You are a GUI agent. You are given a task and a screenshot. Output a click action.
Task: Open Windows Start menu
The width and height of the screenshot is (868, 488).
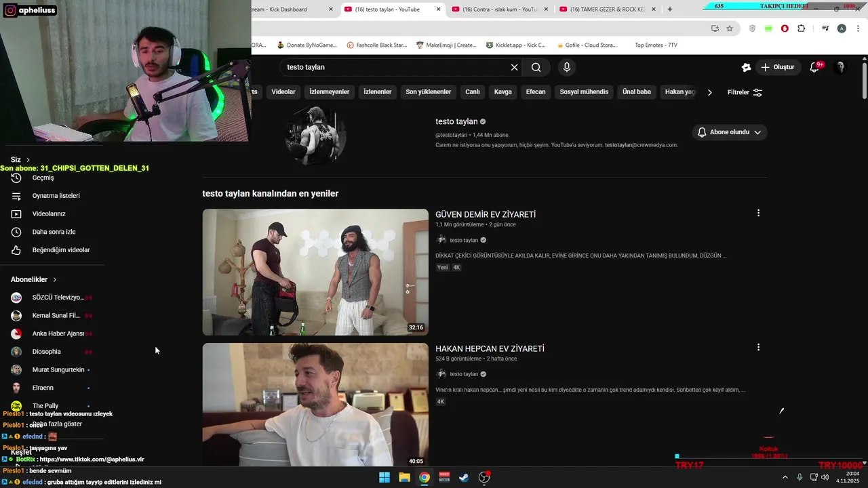[x=384, y=477]
